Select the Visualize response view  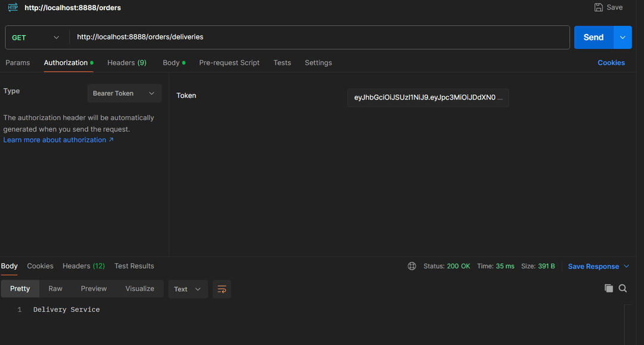(x=140, y=288)
